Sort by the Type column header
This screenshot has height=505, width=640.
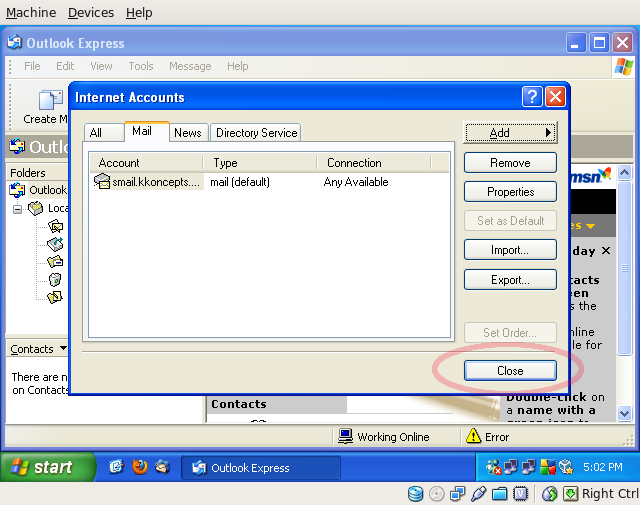[260, 162]
